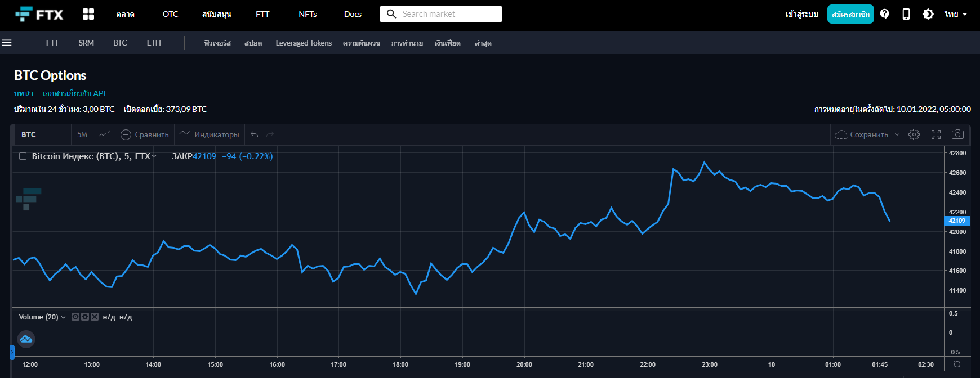
Task: Expand the left drawing toolbar arrow
Action: click(12, 353)
